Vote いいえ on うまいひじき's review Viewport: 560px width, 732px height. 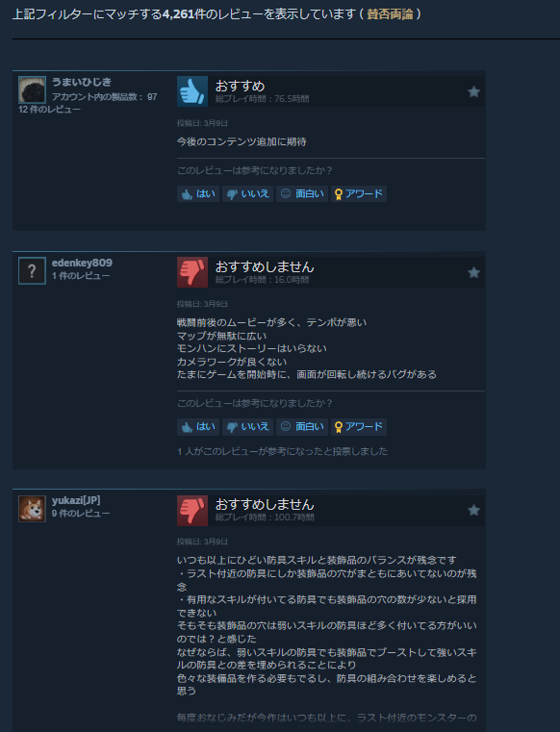click(247, 193)
